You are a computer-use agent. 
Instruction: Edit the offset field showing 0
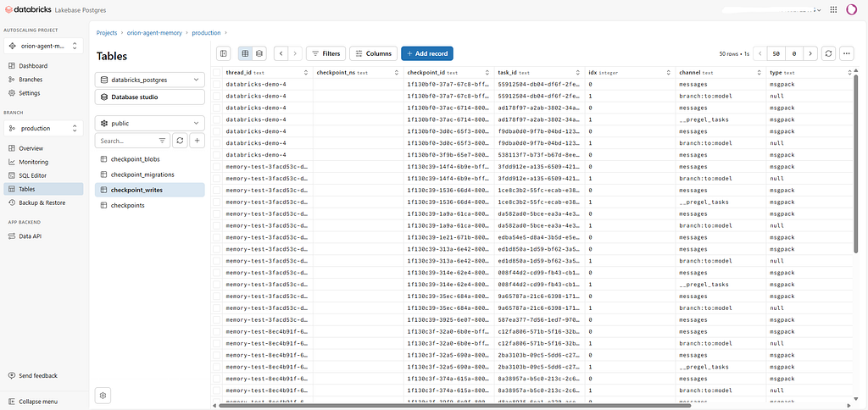click(794, 53)
